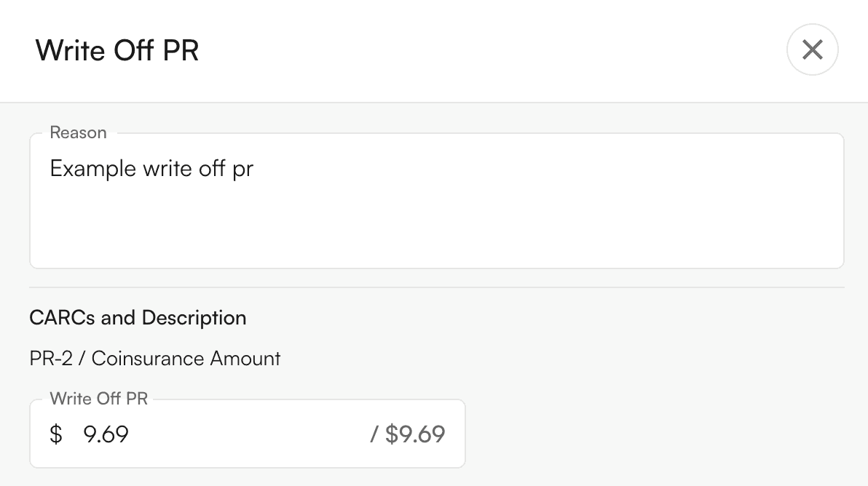Click blank area right of the amount field
Image resolution: width=868 pixels, height=486 pixels.
655,434
